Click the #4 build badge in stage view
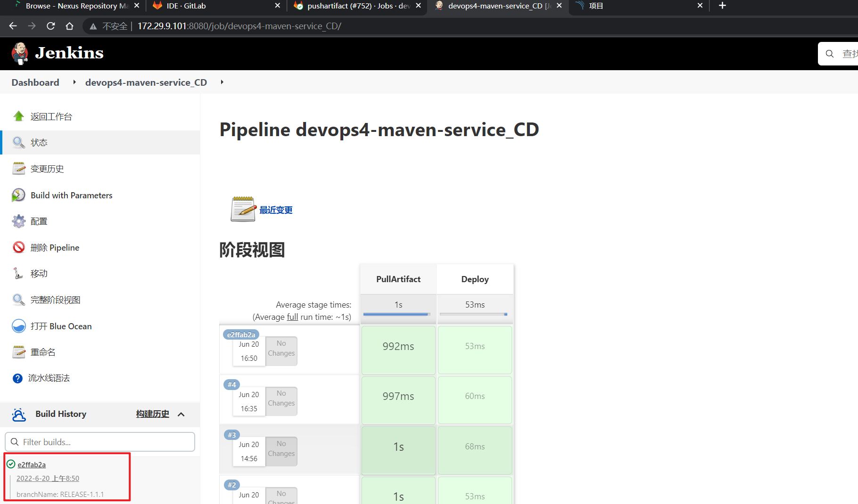The image size is (858, 504). 232,384
